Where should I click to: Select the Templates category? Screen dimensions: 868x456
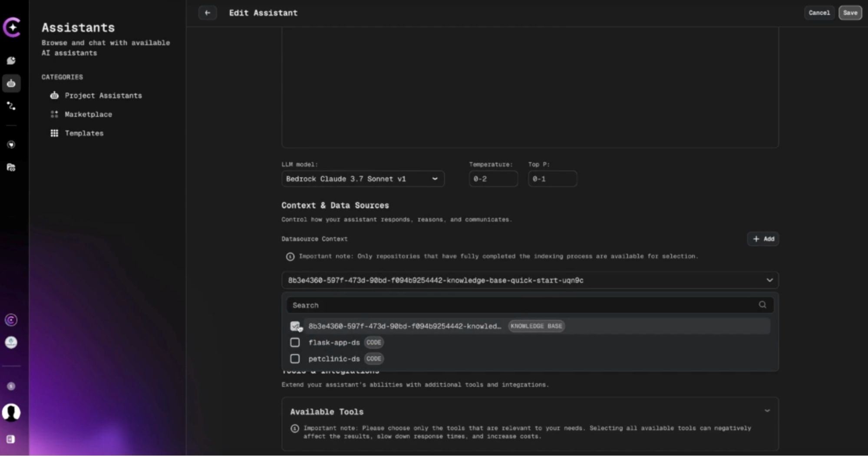tap(84, 133)
